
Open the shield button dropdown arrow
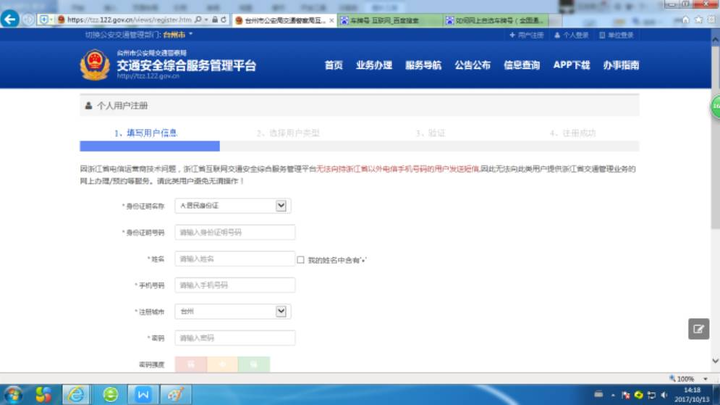(51, 20)
